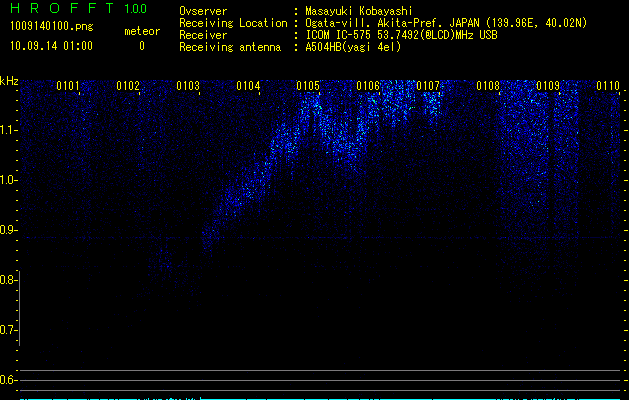Screen dimensions: 629x400
Task: Click the 0107 time marker
Action: [428, 86]
